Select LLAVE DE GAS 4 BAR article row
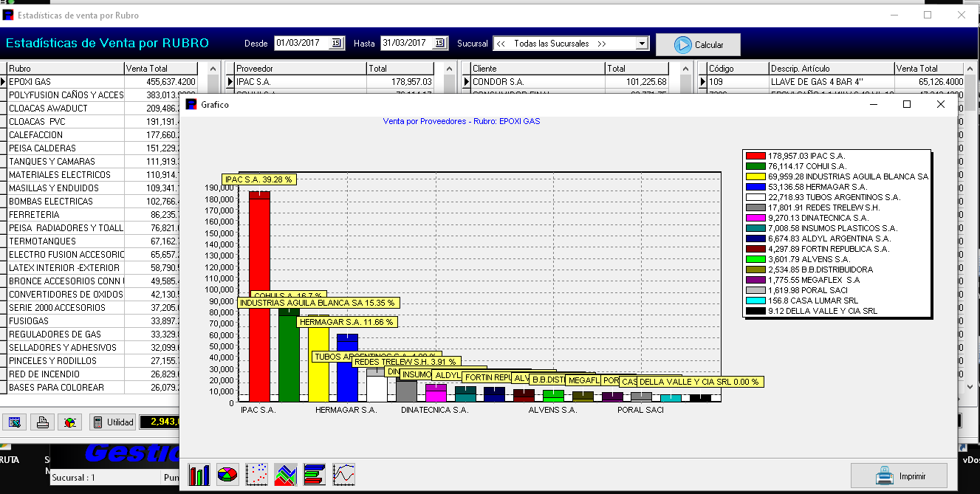 click(x=836, y=82)
